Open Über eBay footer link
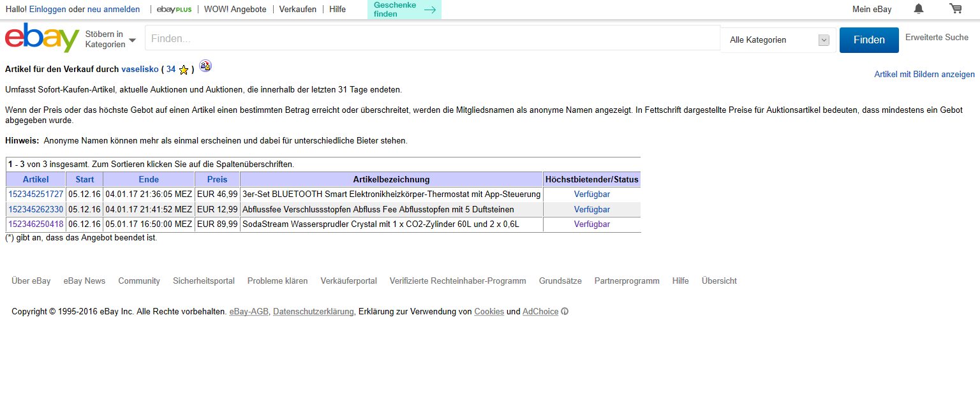Screen dimensions: 980x417 pyautogui.click(x=31, y=281)
